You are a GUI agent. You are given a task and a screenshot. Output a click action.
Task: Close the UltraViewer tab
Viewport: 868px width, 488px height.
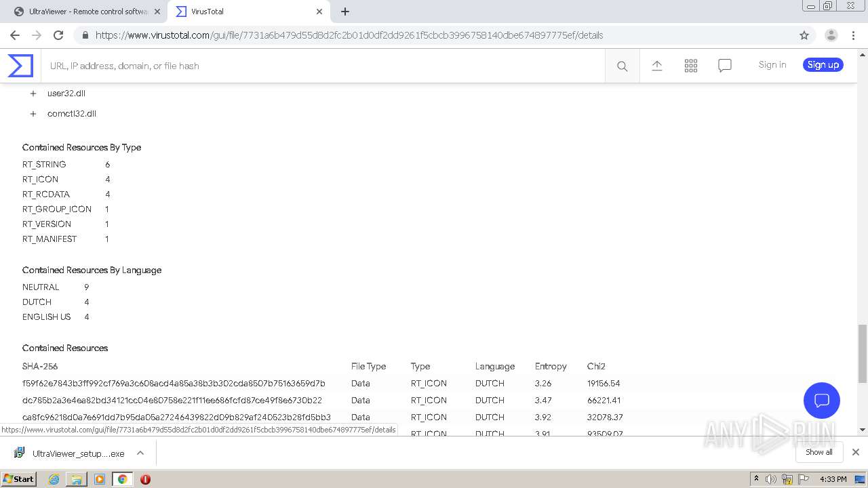click(x=157, y=12)
